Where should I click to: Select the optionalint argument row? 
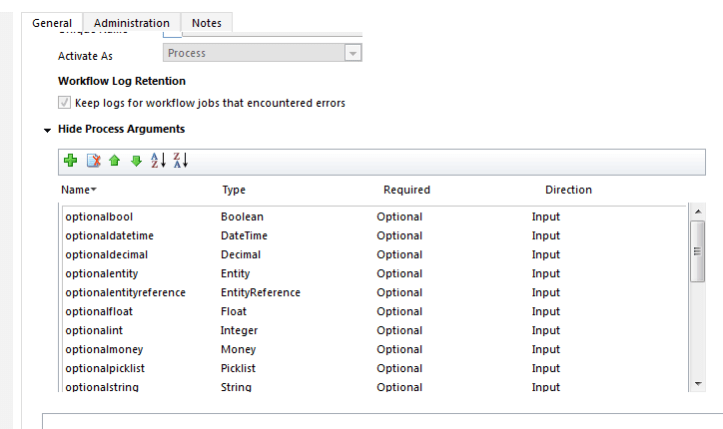pyautogui.click(x=374, y=330)
